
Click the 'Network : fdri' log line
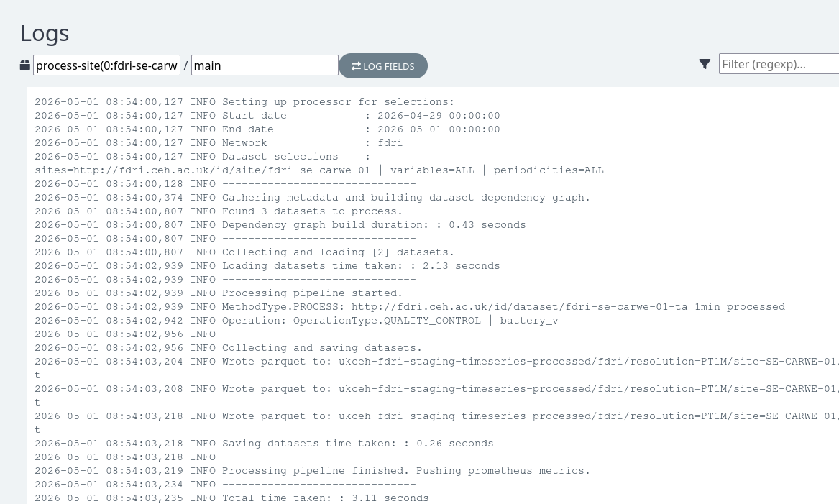coord(219,143)
